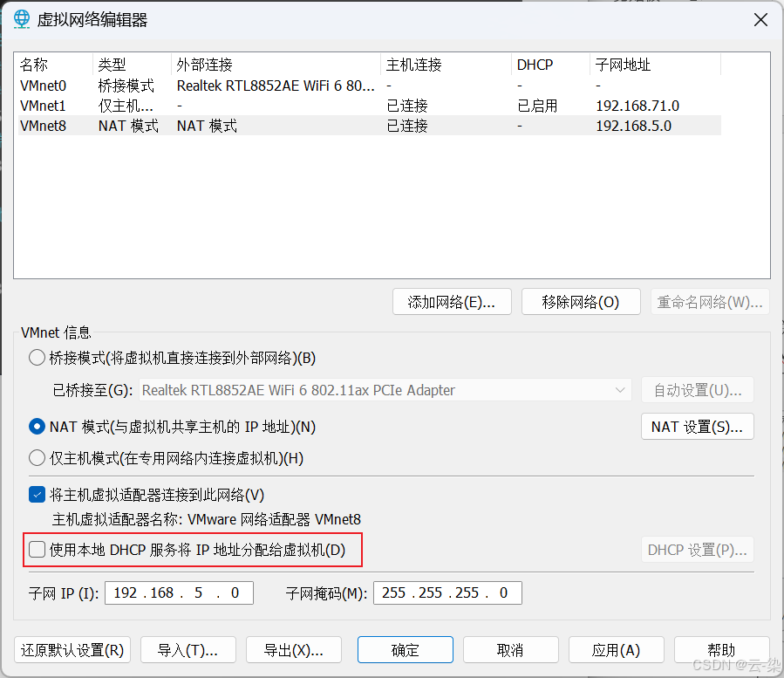The image size is (784, 678).
Task: Open NAT 设置(S) dialog
Action: pos(698,427)
